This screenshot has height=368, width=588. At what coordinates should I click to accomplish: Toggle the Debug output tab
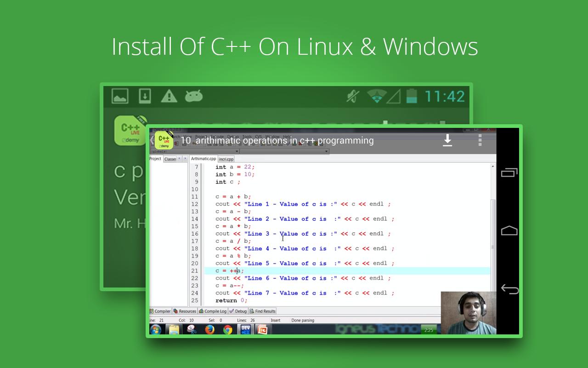click(241, 311)
